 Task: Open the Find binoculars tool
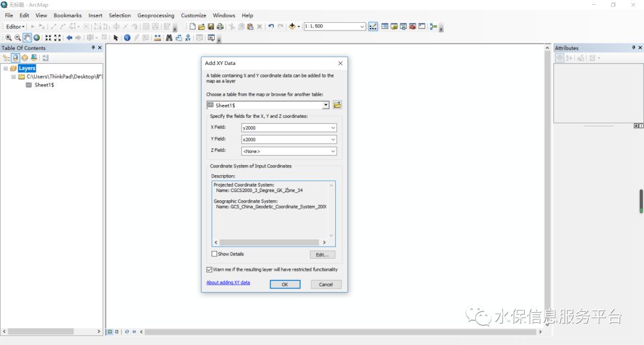[x=169, y=38]
